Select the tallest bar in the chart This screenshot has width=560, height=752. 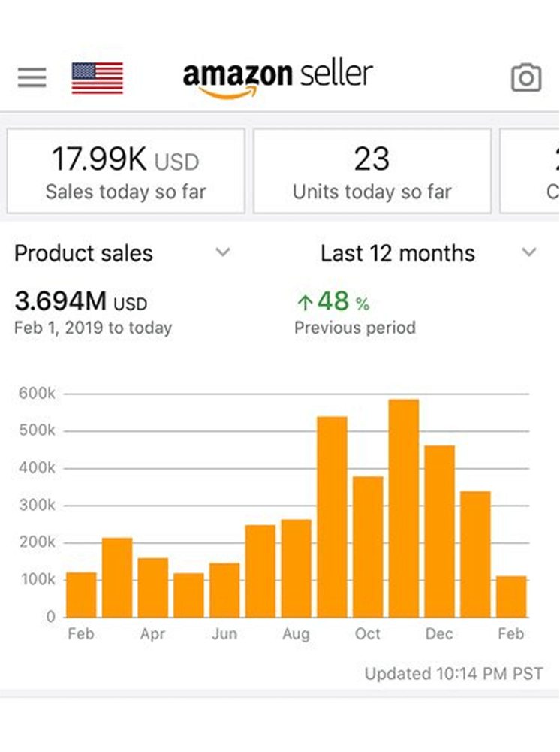403,508
